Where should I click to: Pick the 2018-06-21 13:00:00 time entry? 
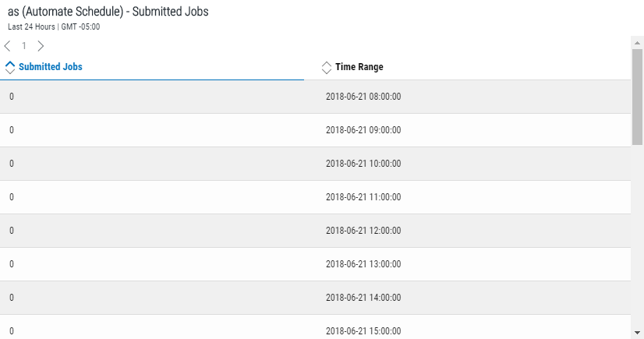(363, 264)
